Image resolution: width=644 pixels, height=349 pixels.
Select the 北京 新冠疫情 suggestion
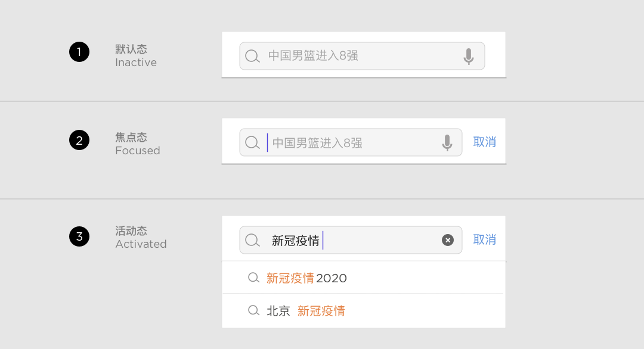pyautogui.click(x=364, y=310)
